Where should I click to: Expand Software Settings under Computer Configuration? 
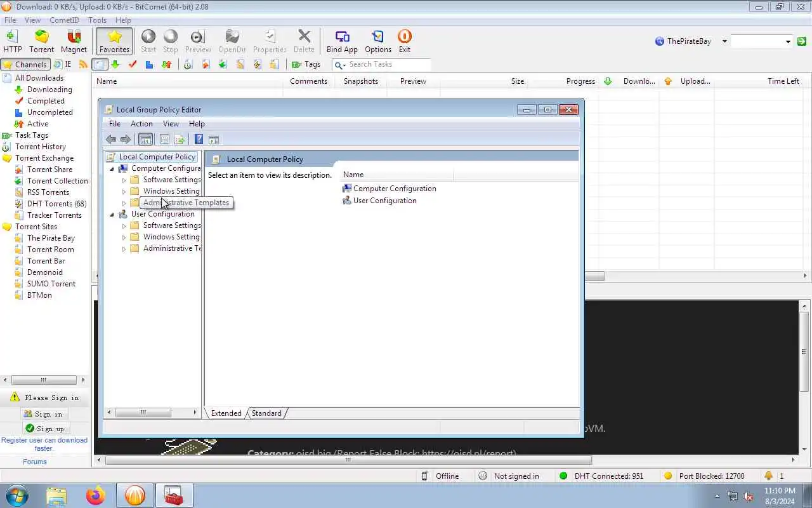click(124, 180)
